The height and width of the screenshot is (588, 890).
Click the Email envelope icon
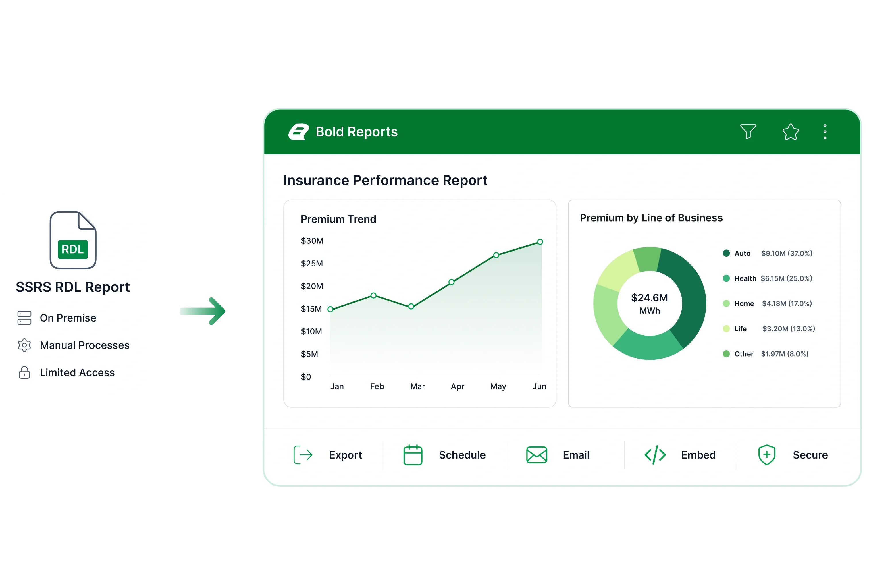pyautogui.click(x=537, y=455)
